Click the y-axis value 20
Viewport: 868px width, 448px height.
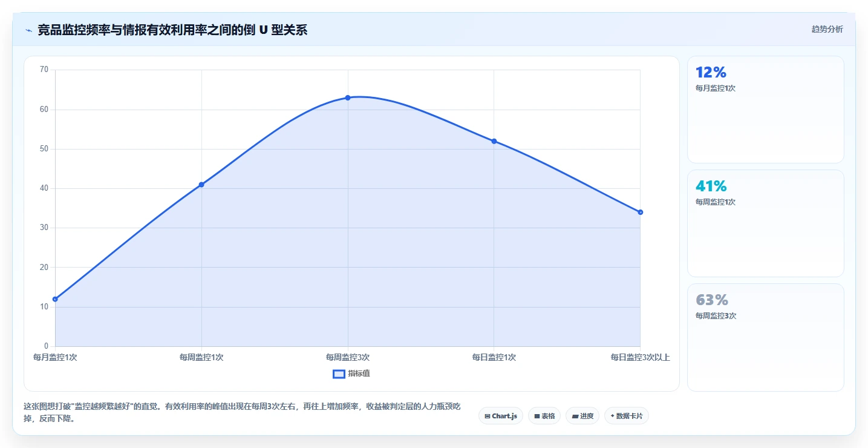(44, 267)
